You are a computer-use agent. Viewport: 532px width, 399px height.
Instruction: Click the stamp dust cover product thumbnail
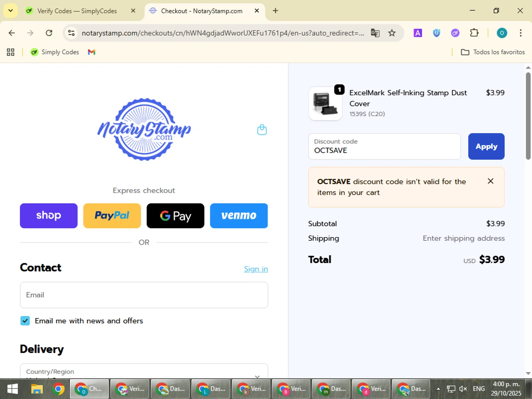point(325,104)
